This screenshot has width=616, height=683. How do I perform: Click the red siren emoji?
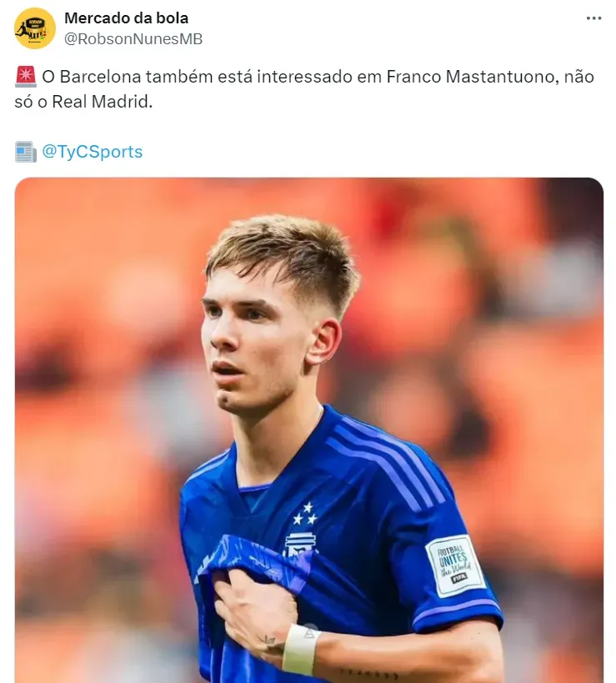pyautogui.click(x=25, y=78)
